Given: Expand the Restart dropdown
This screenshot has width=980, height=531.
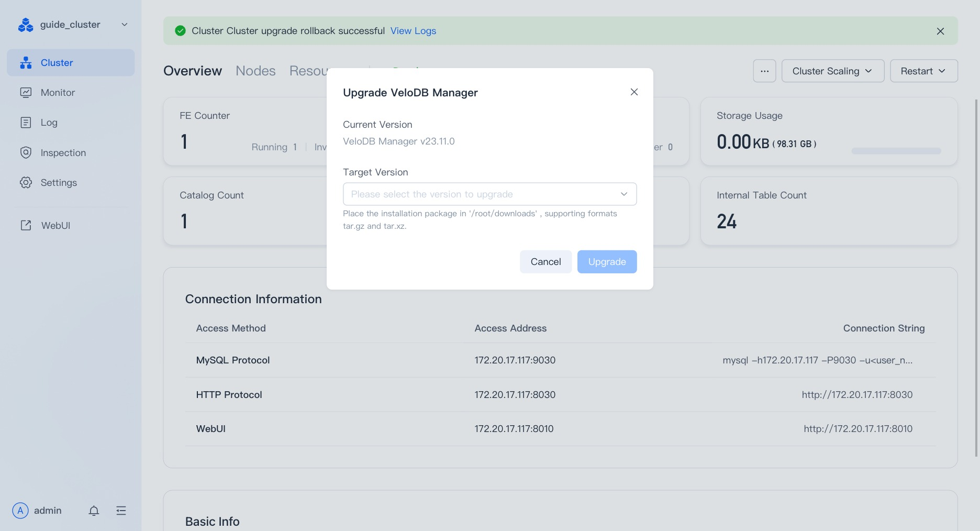Looking at the screenshot, I should (x=923, y=71).
